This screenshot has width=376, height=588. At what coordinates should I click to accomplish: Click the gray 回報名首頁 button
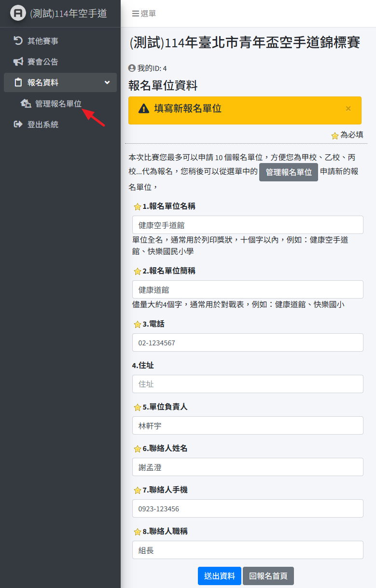click(268, 576)
